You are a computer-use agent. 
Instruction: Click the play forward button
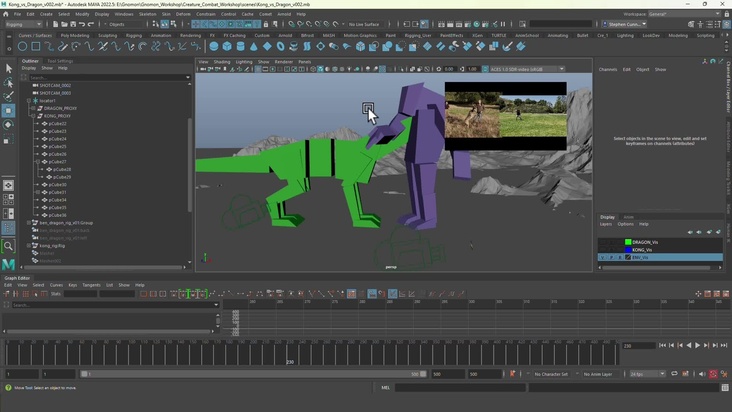(697, 345)
